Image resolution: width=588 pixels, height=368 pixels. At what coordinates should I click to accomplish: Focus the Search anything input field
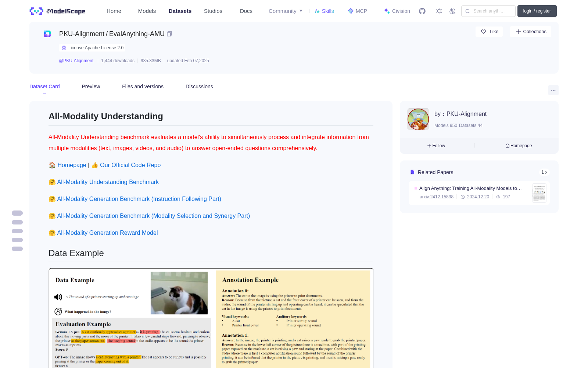[488, 11]
